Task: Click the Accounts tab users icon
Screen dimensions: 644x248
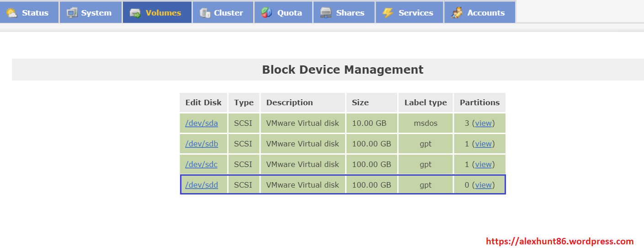Action: [x=457, y=13]
